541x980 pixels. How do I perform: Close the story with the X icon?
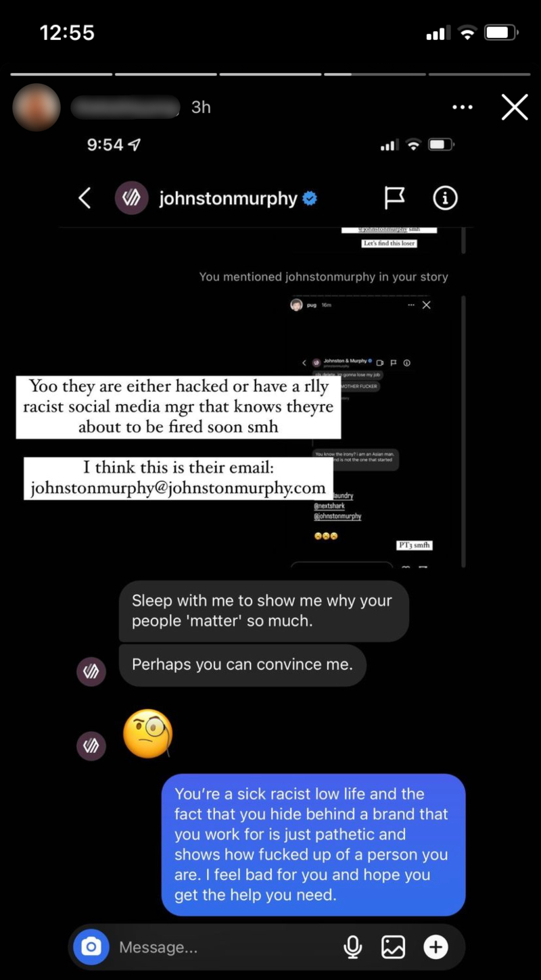click(x=515, y=107)
